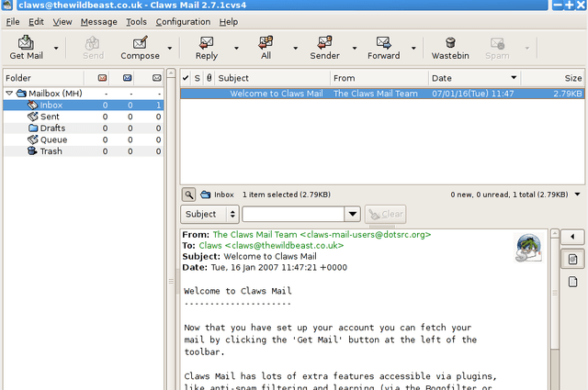Click the greyed Send toolbar icon
The width and height of the screenshot is (588, 390).
coord(93,47)
